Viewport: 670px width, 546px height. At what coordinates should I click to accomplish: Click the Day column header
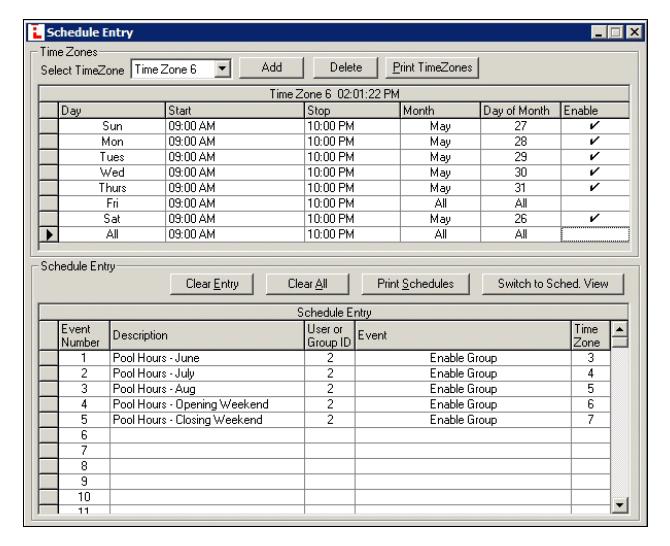(x=112, y=110)
